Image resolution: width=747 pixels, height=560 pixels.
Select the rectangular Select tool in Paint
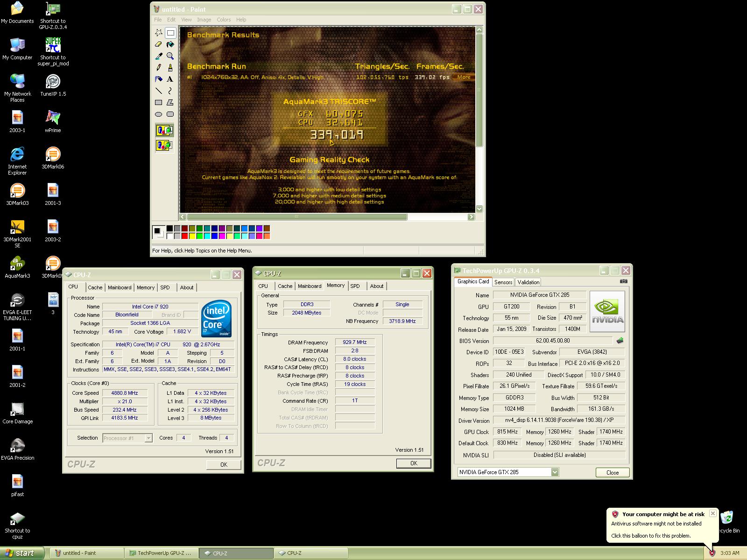170,33
